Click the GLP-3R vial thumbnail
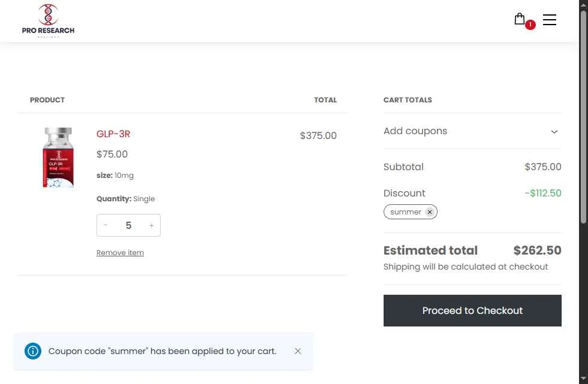The height and width of the screenshot is (384, 588). [58, 158]
